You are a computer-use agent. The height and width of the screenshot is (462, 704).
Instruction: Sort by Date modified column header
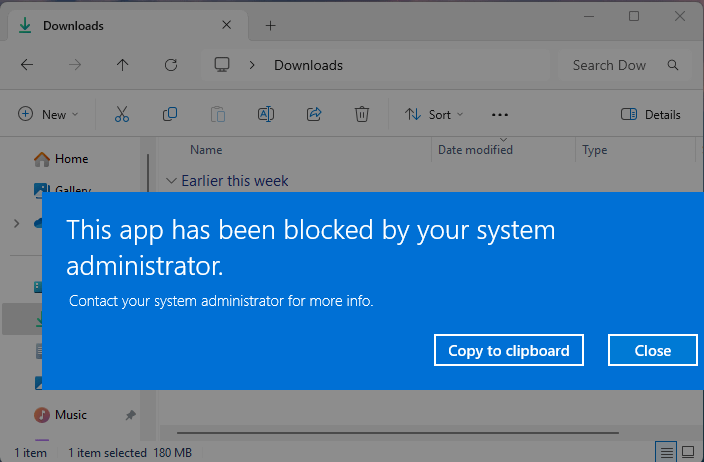[475, 150]
